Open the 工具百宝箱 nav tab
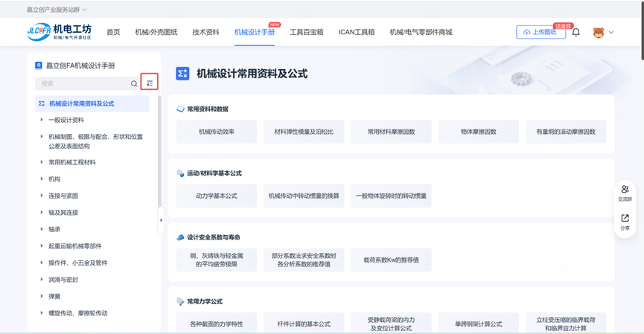Screen dimensions: 644x334 (306, 32)
